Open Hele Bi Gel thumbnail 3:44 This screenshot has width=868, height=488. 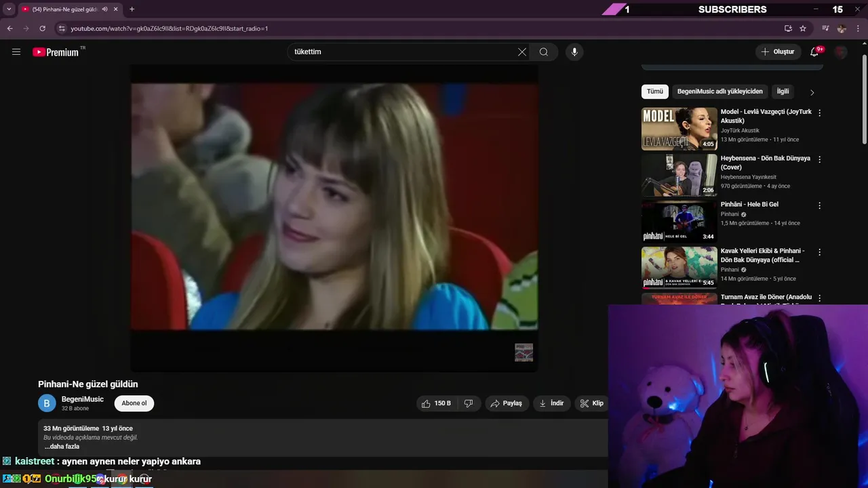[679, 221]
